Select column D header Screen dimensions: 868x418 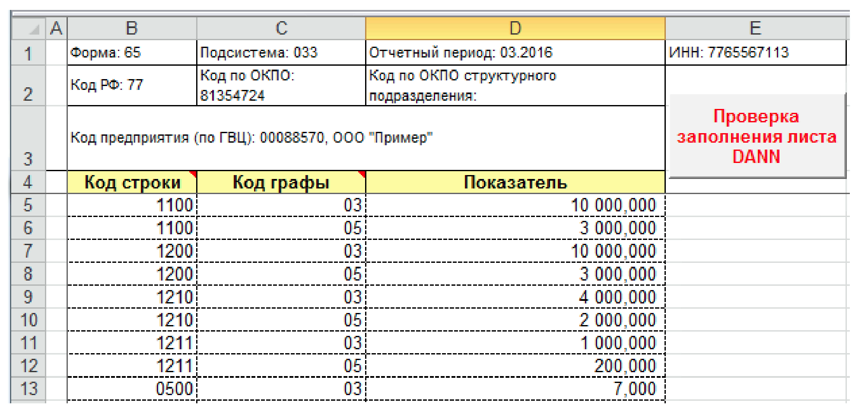[x=515, y=29]
